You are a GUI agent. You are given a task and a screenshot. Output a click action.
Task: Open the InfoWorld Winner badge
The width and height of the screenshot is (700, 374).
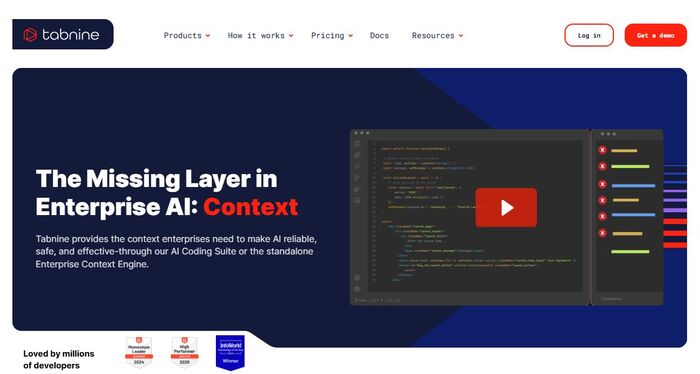point(230,352)
